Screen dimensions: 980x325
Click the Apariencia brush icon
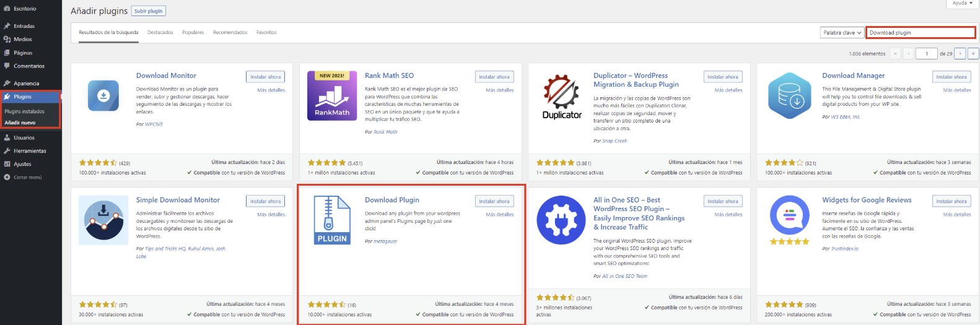click(x=7, y=83)
